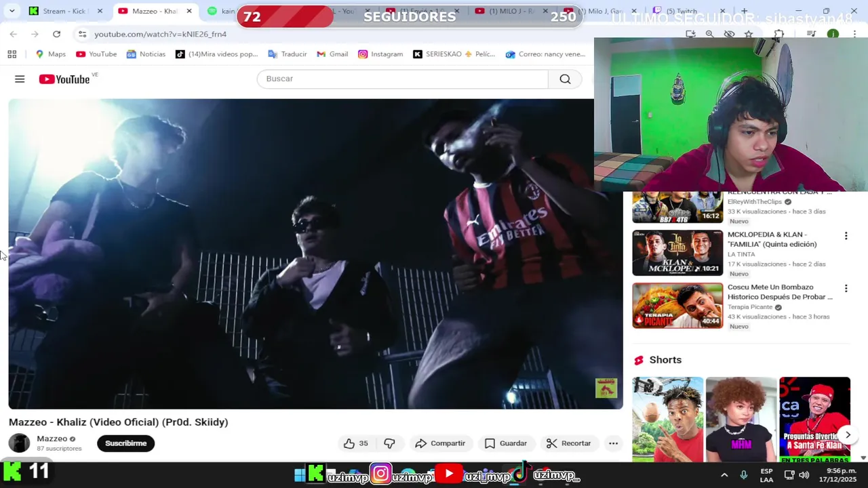Screen dimensions: 868x488
Task: Open options for Coscu Mete un Bombazo video
Action: [x=846, y=289]
